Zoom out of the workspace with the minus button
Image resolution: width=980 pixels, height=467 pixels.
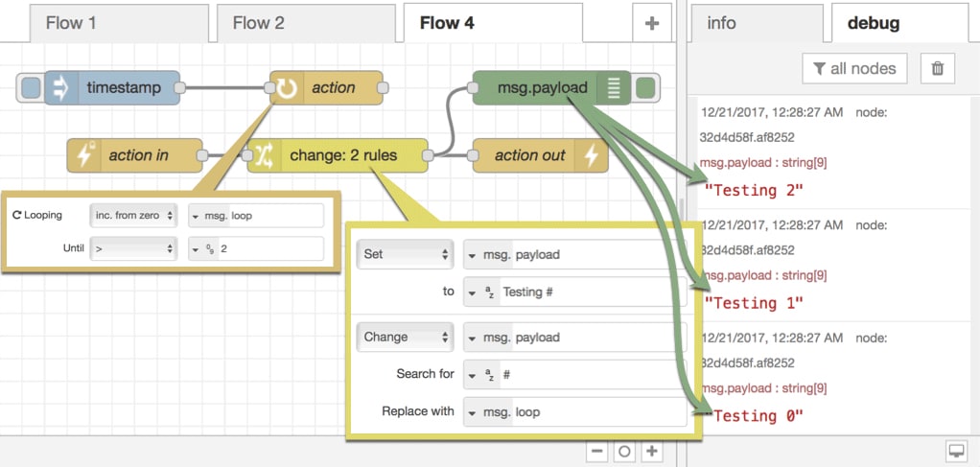click(x=597, y=451)
